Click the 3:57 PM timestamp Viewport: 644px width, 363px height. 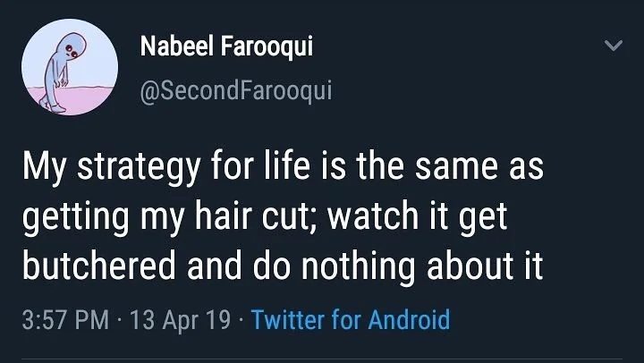[x=65, y=319]
